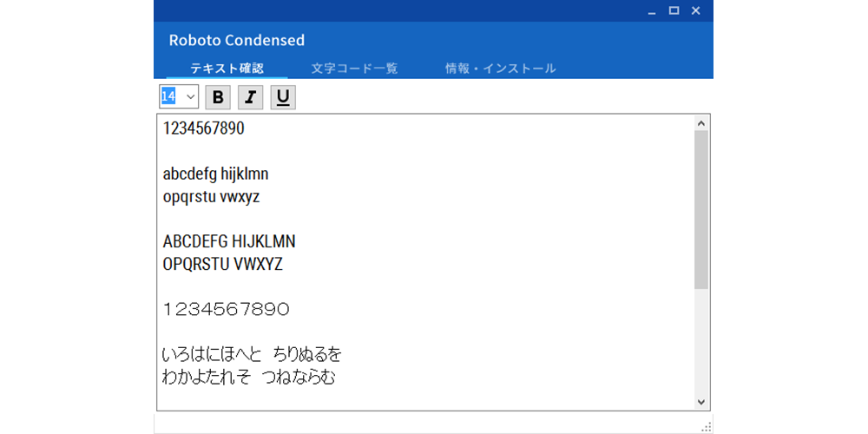Switch to the 文字コード一覧 tab
Image resolution: width=868 pixels, height=434 pixels.
click(354, 69)
